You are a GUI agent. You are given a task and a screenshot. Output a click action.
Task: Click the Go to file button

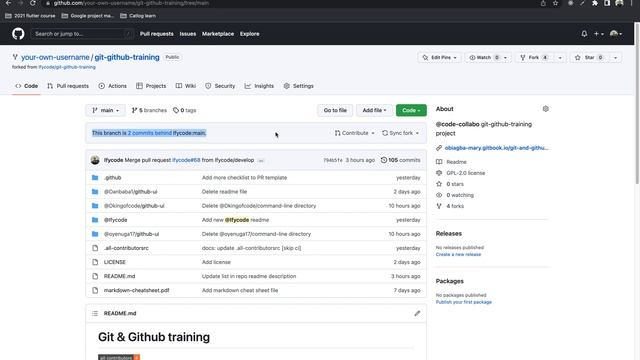tap(335, 110)
